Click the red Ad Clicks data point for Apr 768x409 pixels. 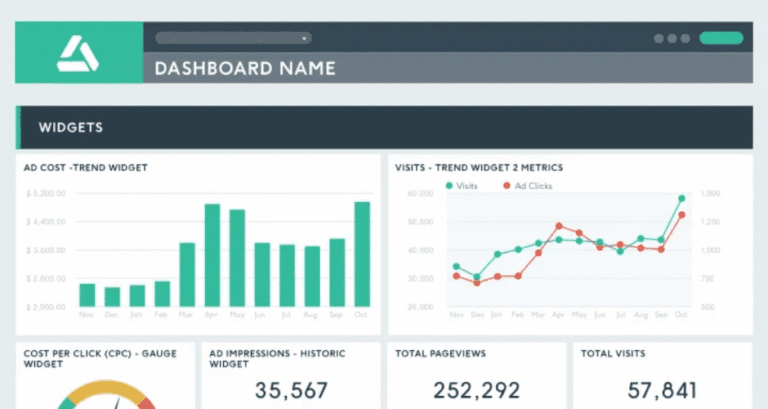click(x=559, y=226)
